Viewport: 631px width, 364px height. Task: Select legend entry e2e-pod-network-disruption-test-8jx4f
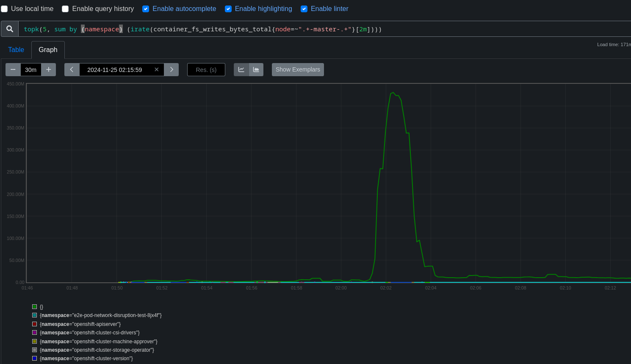click(x=101, y=315)
